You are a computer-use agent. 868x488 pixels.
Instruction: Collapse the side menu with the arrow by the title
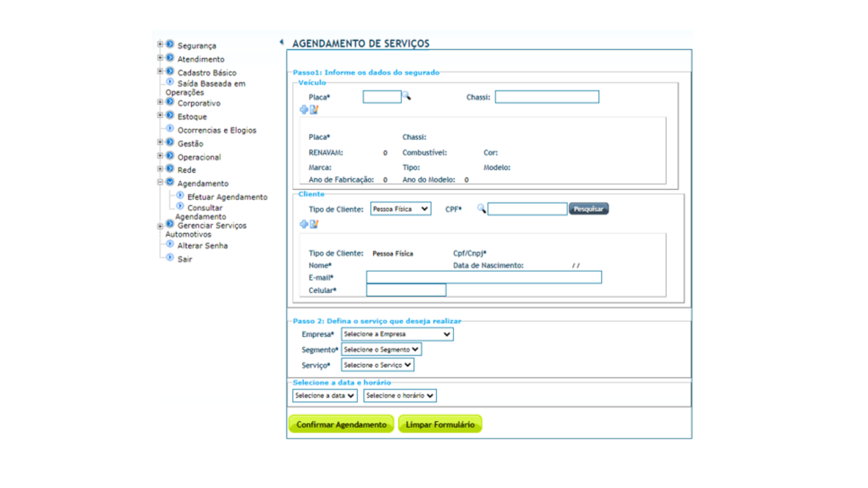[x=282, y=42]
